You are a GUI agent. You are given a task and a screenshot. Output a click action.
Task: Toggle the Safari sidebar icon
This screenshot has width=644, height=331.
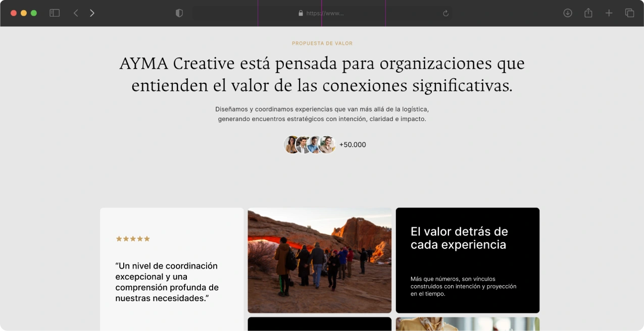pyautogui.click(x=55, y=13)
